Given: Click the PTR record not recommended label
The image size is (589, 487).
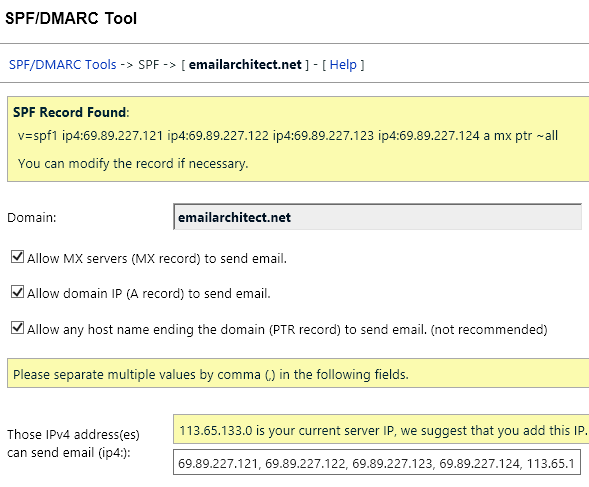Looking at the screenshot, I should (x=287, y=330).
